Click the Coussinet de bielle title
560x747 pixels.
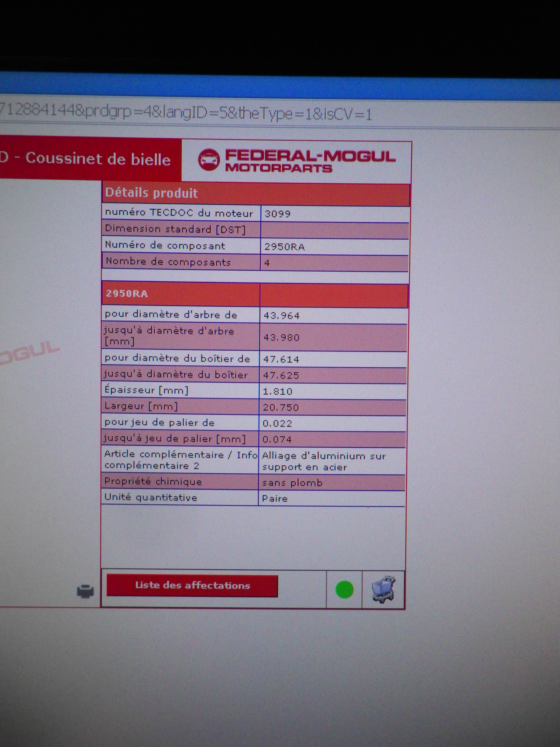tap(98, 159)
